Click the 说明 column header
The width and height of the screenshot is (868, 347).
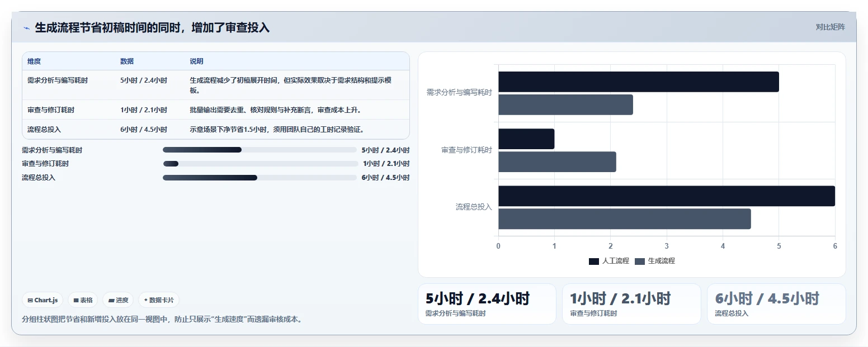[x=196, y=61]
